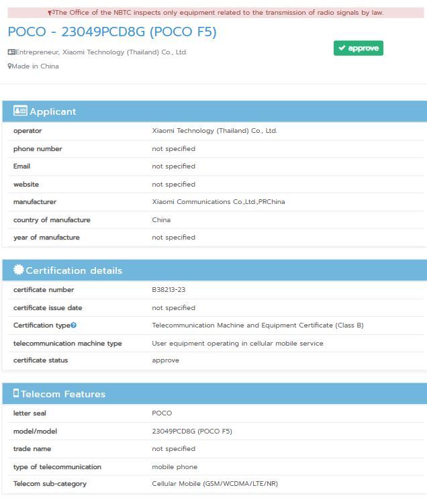Screen dimensions: 427x504
Task: Click the Telecom Features phone icon
Action: (x=16, y=393)
